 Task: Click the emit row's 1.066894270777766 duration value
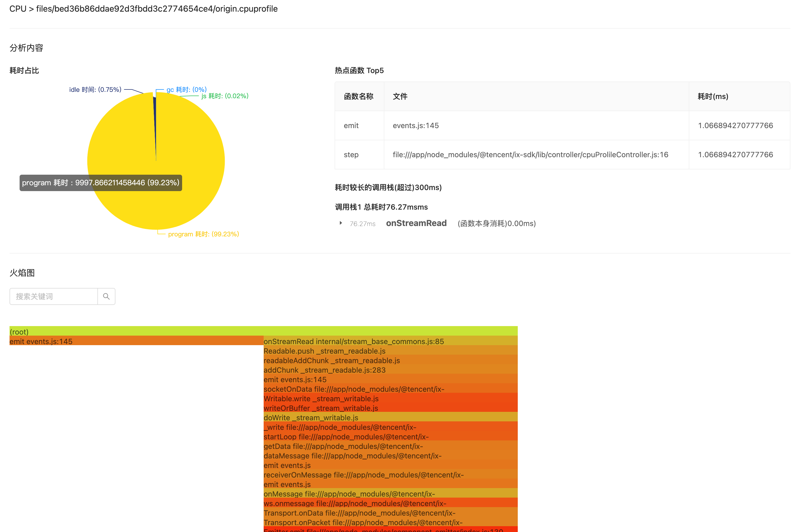735,125
